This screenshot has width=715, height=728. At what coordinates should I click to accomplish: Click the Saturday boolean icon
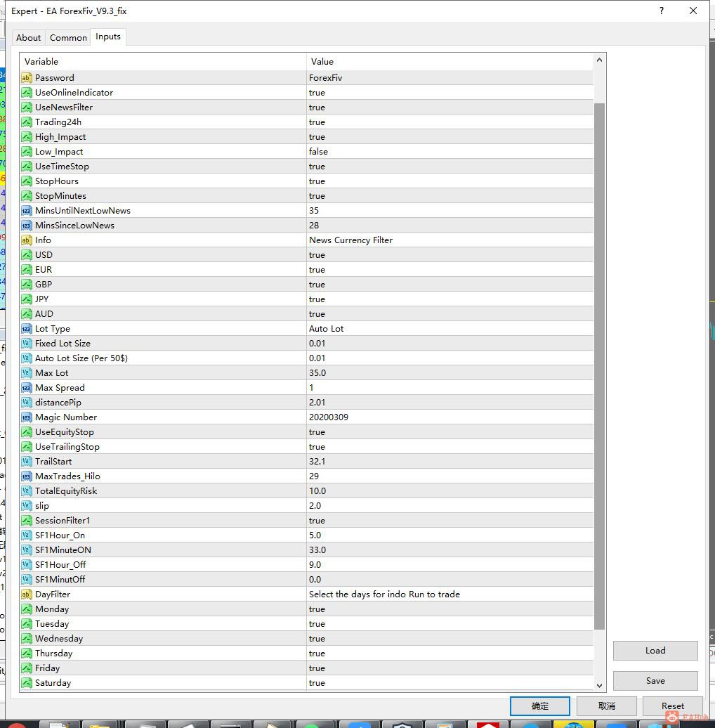coord(27,683)
